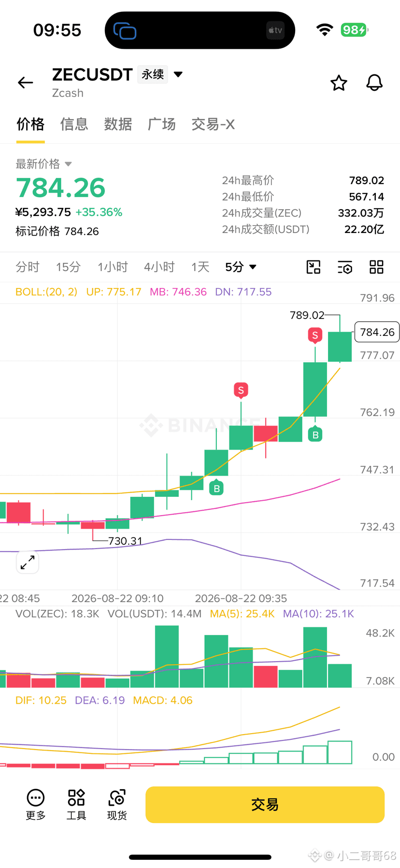Tap the DEA: 6.19 MACD label
The width and height of the screenshot is (400, 868).
click(x=100, y=700)
